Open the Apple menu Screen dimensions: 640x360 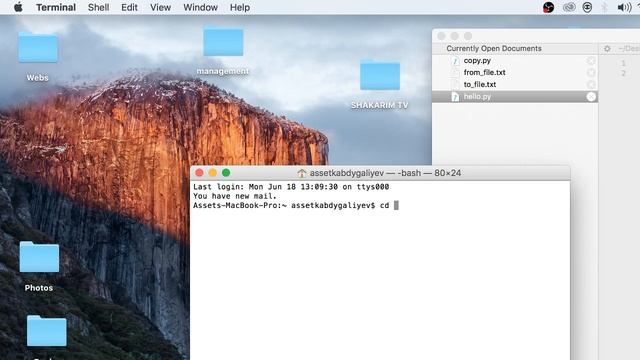coord(18,7)
